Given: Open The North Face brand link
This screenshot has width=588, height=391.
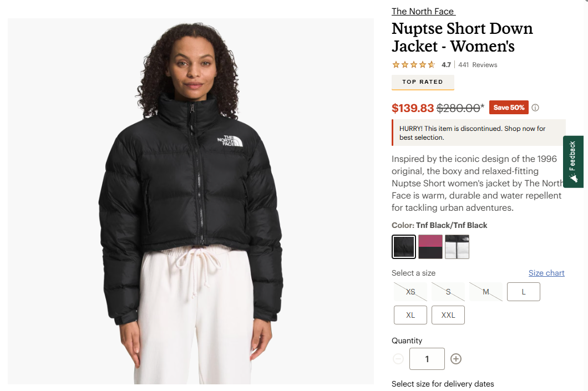Looking at the screenshot, I should pos(423,11).
